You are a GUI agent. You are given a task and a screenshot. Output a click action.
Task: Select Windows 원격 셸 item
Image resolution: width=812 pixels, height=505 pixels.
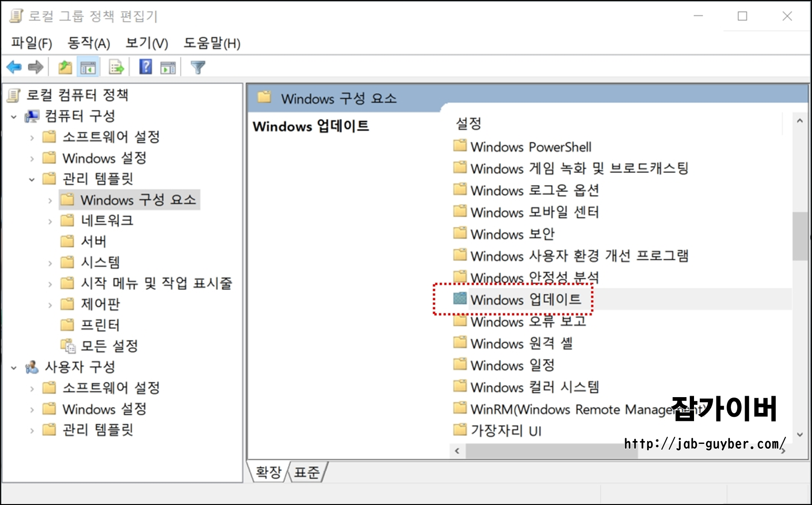tap(522, 343)
